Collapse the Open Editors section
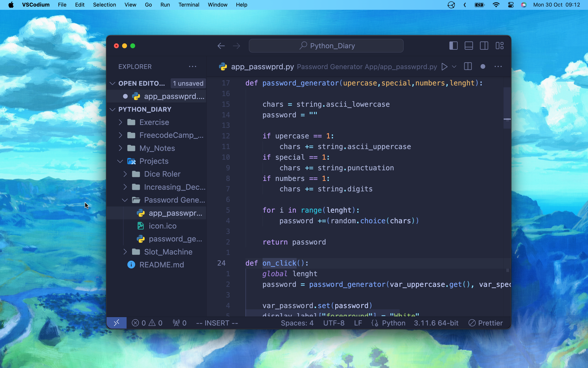 point(112,83)
